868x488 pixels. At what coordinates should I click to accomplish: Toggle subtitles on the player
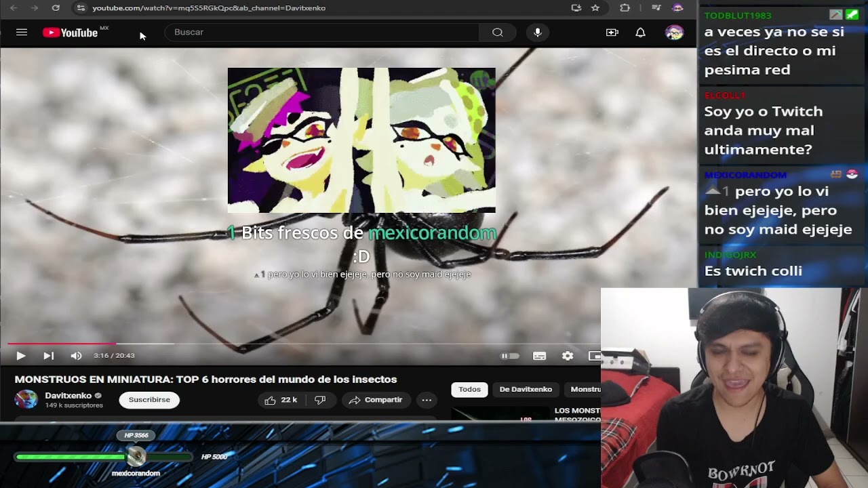(540, 356)
